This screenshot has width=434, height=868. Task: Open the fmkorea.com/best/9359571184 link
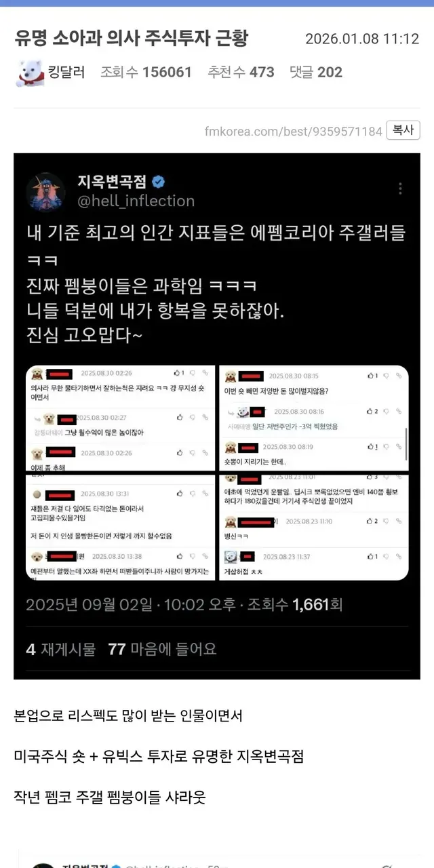tap(294, 131)
